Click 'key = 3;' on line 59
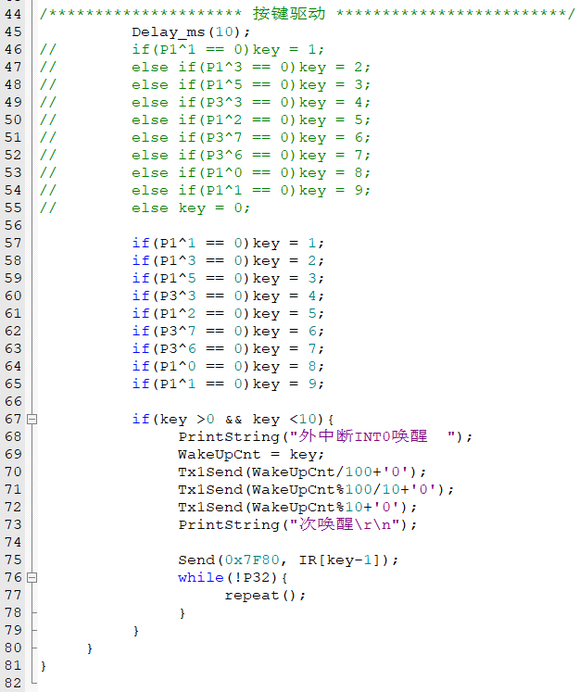 [x=289, y=278]
